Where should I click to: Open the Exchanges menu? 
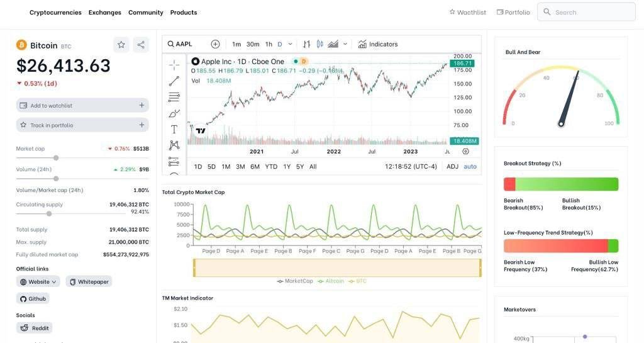tap(105, 13)
